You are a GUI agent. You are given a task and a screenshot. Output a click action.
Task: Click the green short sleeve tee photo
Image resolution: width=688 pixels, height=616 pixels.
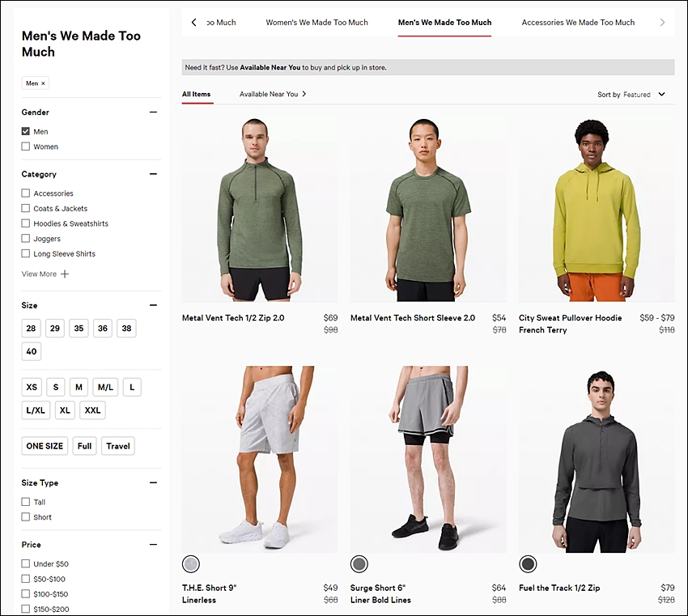428,209
